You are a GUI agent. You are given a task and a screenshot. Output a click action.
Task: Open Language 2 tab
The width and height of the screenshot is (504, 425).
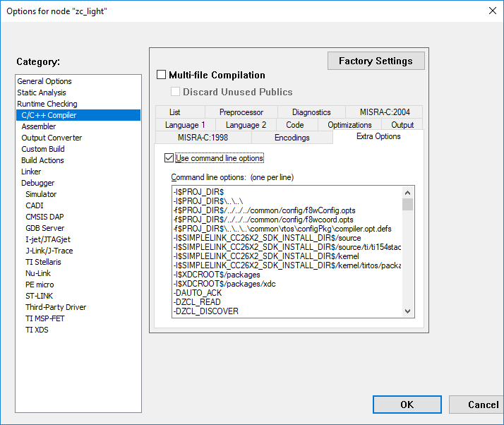pos(246,125)
